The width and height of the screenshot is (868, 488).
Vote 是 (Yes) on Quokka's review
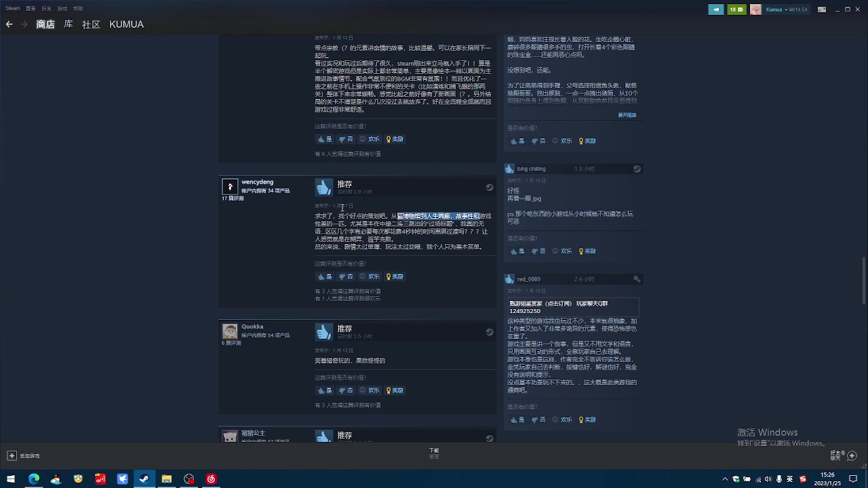tap(325, 390)
